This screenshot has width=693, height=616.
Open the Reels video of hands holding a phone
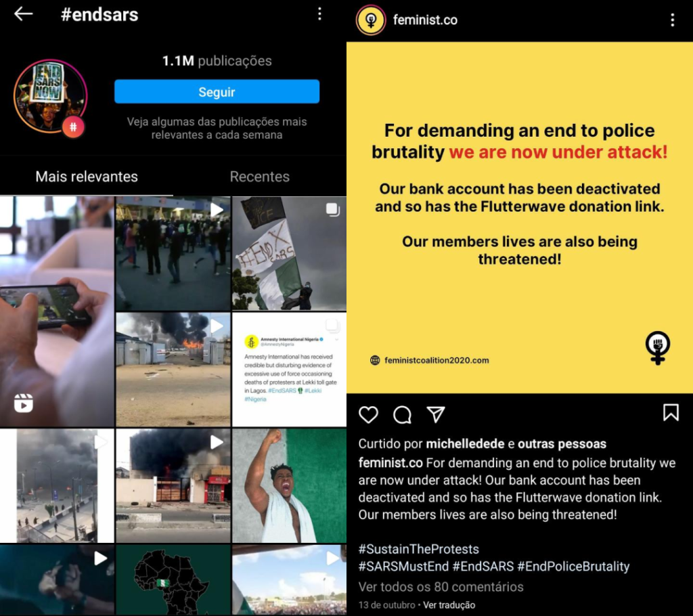click(57, 311)
